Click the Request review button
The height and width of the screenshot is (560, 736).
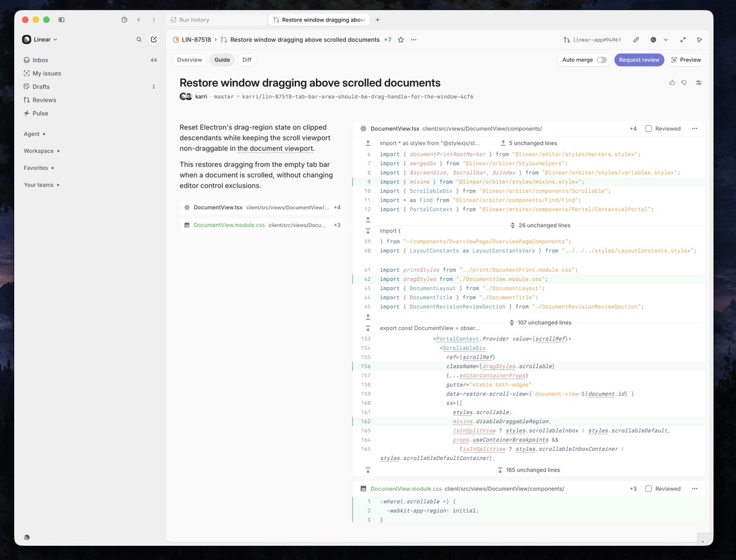[639, 60]
